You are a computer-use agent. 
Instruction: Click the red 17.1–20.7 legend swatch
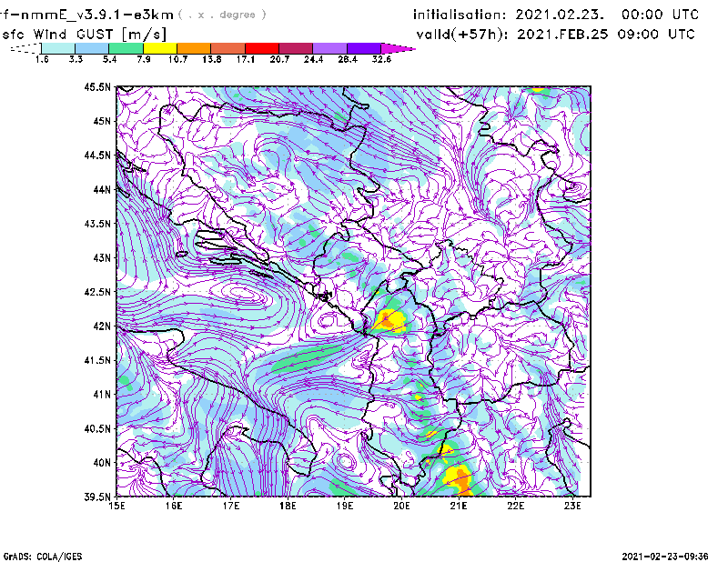coord(262,48)
